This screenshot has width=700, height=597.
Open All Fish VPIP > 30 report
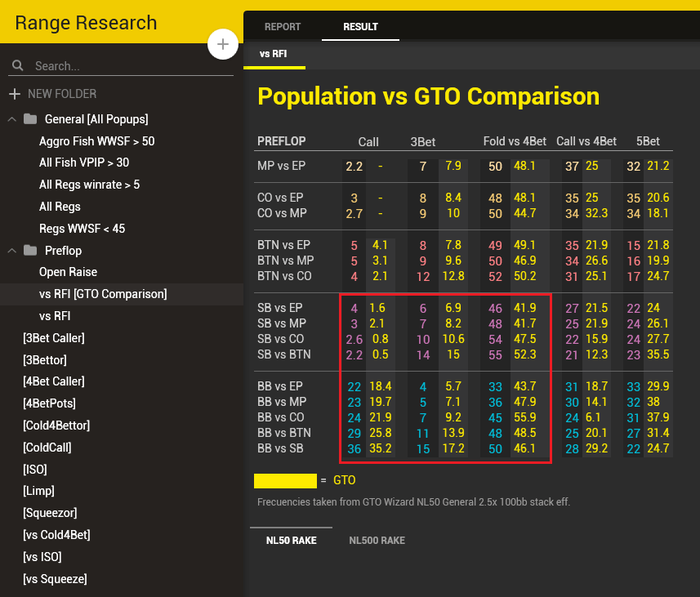84,163
